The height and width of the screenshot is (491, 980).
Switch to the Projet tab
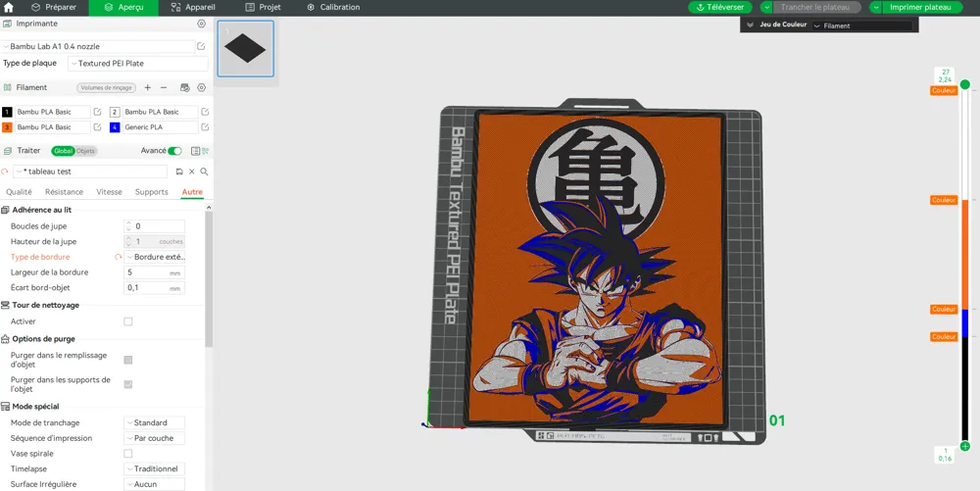263,8
